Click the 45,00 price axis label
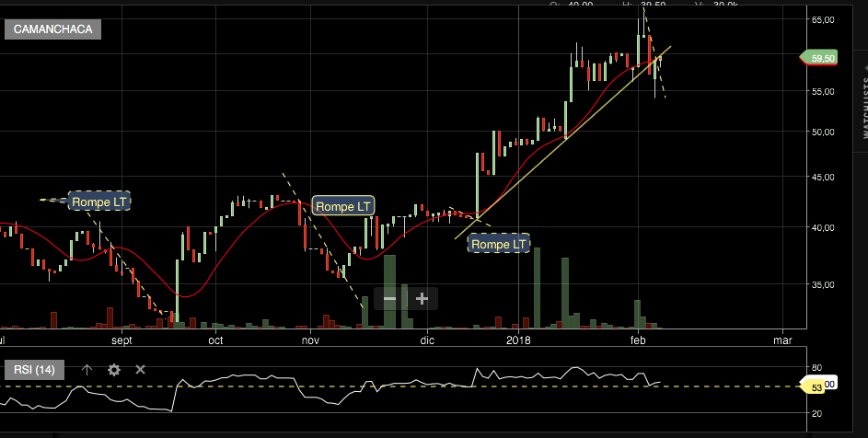Image resolution: width=868 pixels, height=438 pixels. pyautogui.click(x=823, y=178)
